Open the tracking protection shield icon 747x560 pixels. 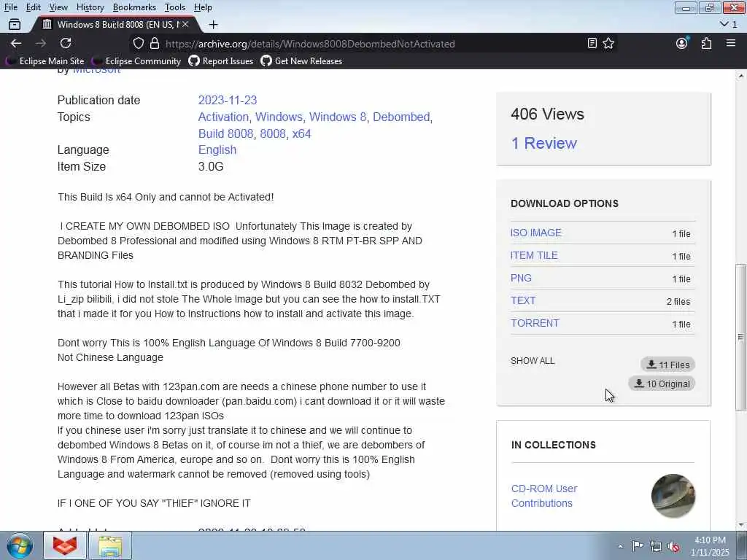(x=138, y=43)
